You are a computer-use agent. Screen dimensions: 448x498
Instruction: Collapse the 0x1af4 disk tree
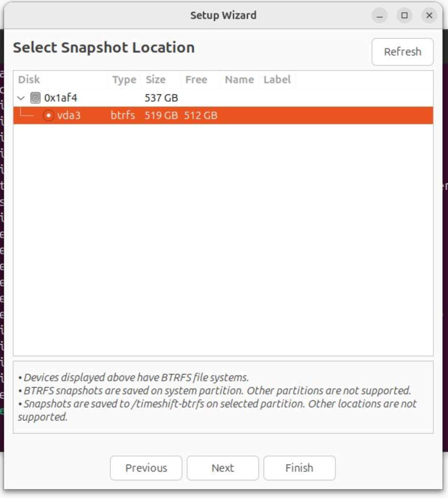(21, 98)
